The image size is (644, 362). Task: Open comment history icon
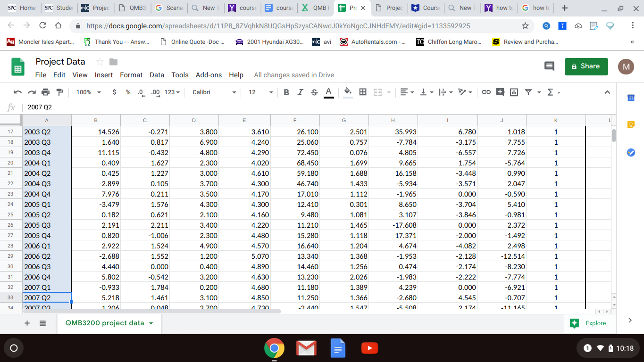tap(549, 66)
